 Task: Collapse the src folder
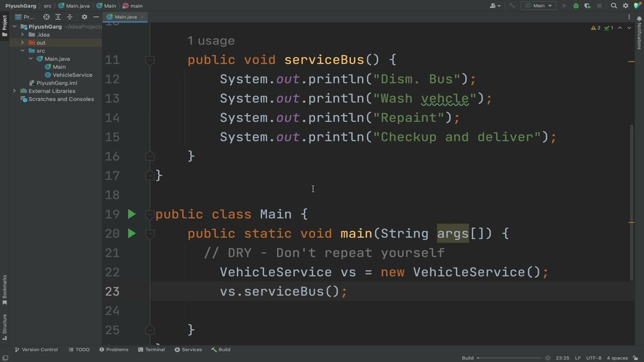[x=22, y=51]
